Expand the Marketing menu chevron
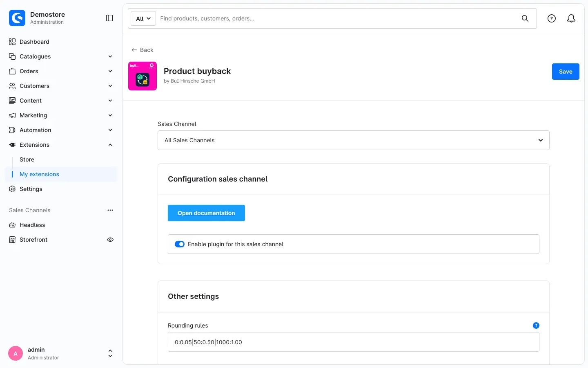This screenshot has height=368, width=588. [110, 115]
